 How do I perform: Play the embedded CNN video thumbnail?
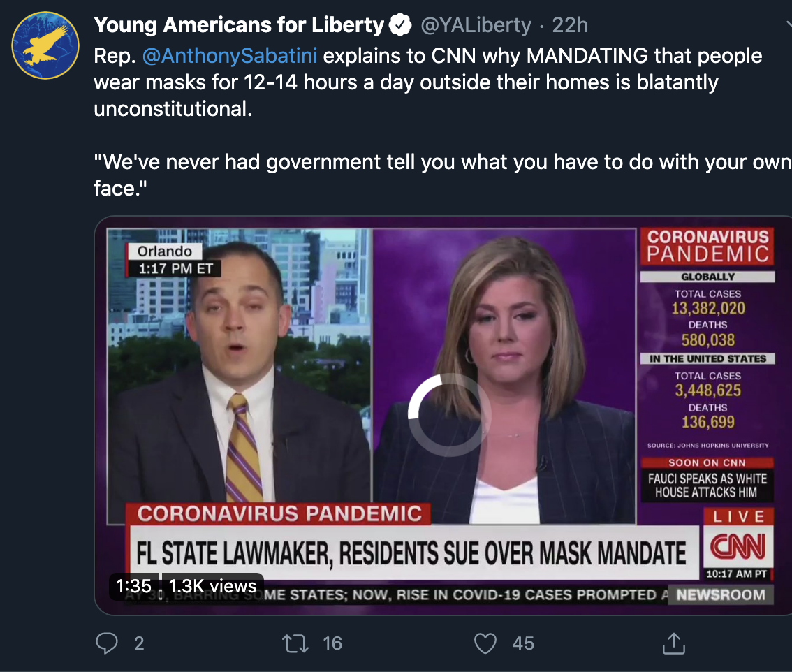(443, 416)
